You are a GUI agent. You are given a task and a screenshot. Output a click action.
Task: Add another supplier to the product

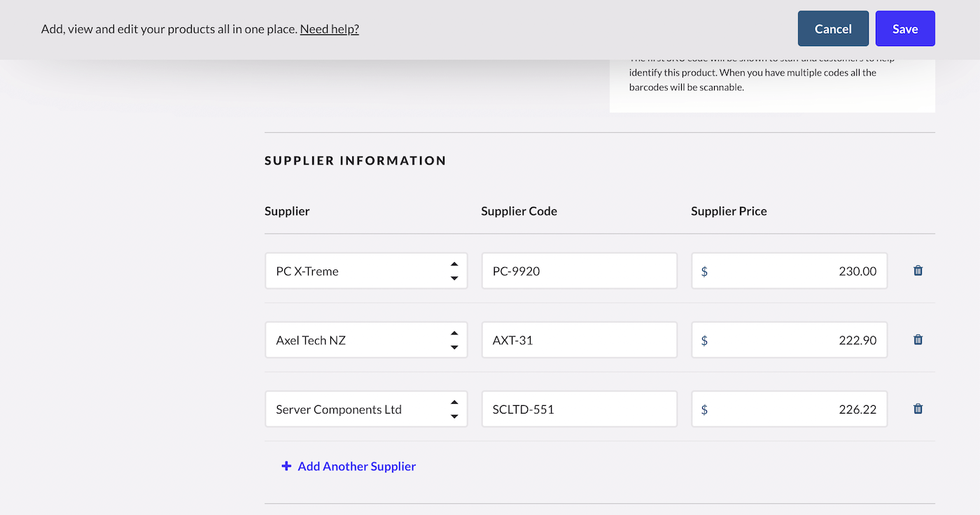pyautogui.click(x=356, y=465)
